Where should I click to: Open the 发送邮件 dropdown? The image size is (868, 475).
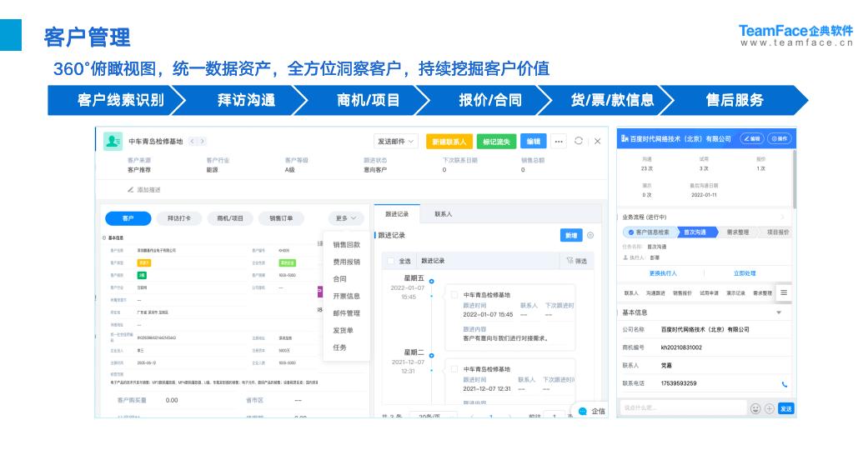(x=396, y=142)
